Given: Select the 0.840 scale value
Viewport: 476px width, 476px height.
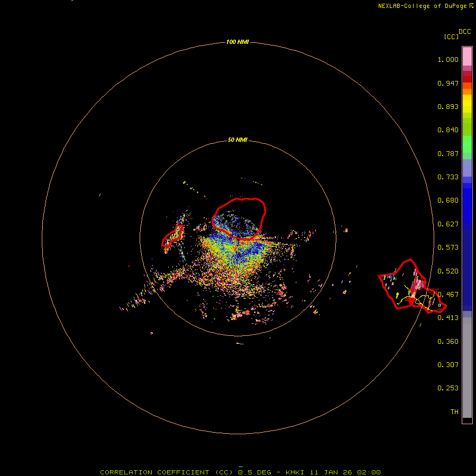Looking at the screenshot, I should click(x=448, y=130).
